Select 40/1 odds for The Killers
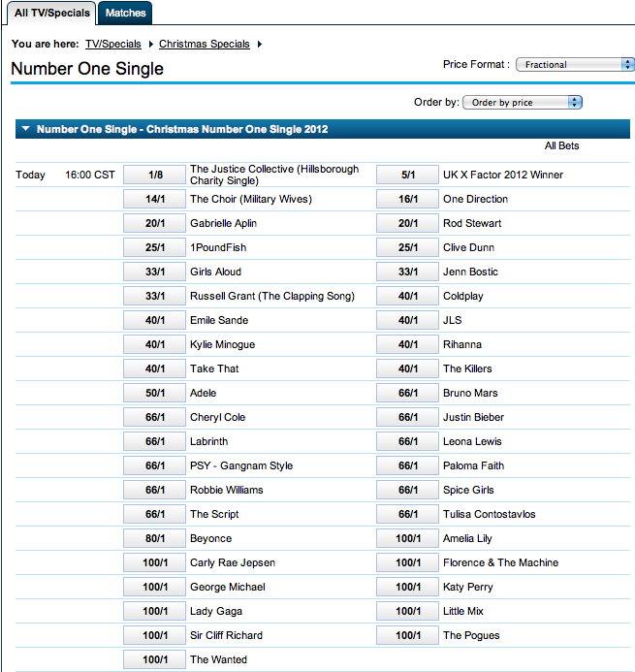The image size is (635, 672). [x=407, y=368]
